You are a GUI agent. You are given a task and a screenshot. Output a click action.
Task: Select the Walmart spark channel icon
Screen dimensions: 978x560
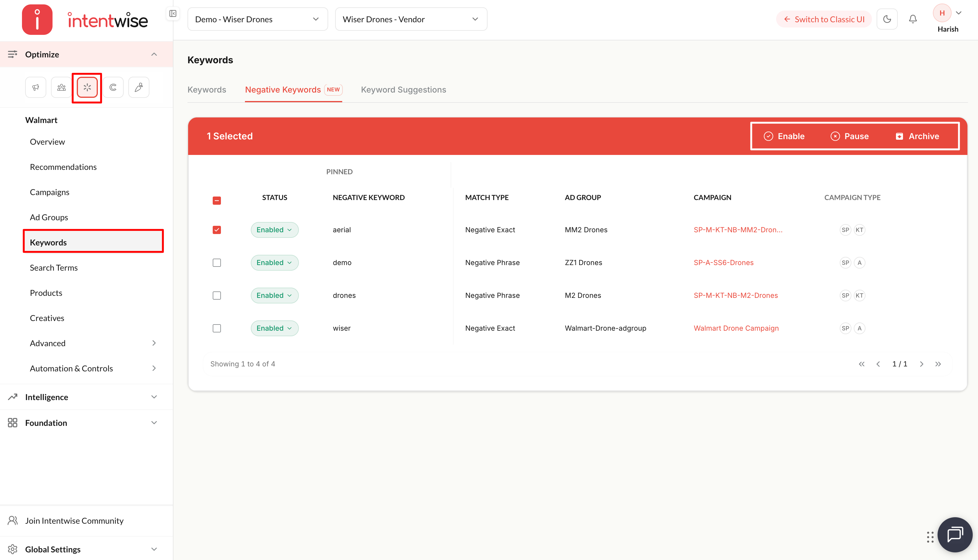click(87, 87)
